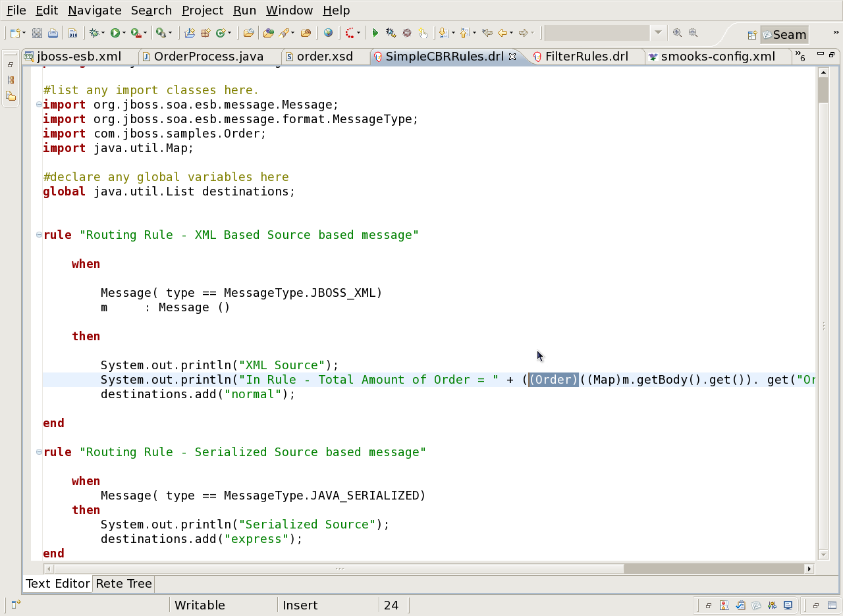Collapse the "Serialized Source" rule fold marker
The width and height of the screenshot is (843, 616).
tap(39, 452)
